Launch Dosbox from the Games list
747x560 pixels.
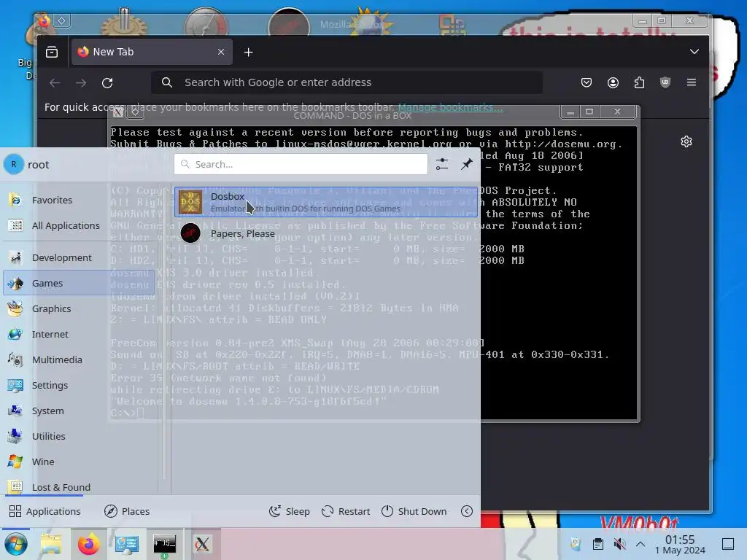click(326, 202)
